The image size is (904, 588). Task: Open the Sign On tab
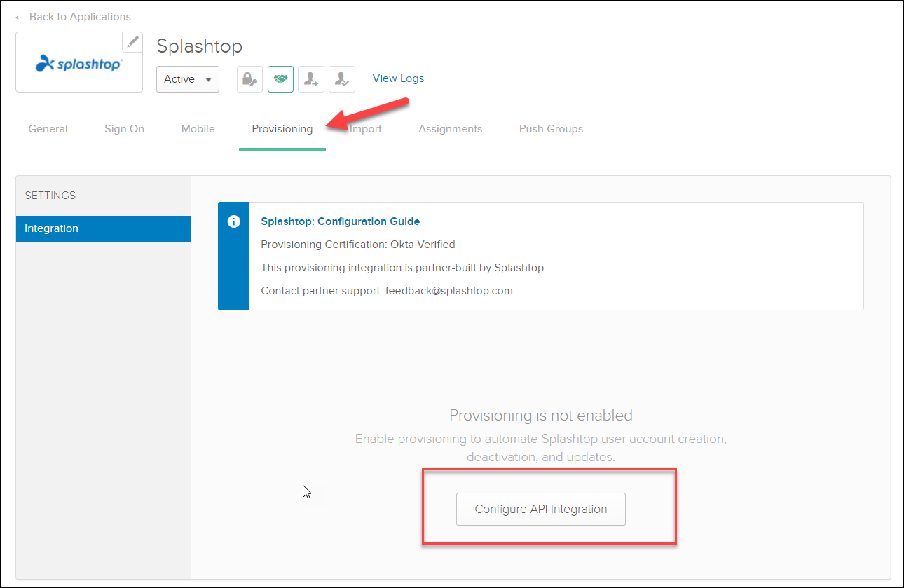(124, 128)
